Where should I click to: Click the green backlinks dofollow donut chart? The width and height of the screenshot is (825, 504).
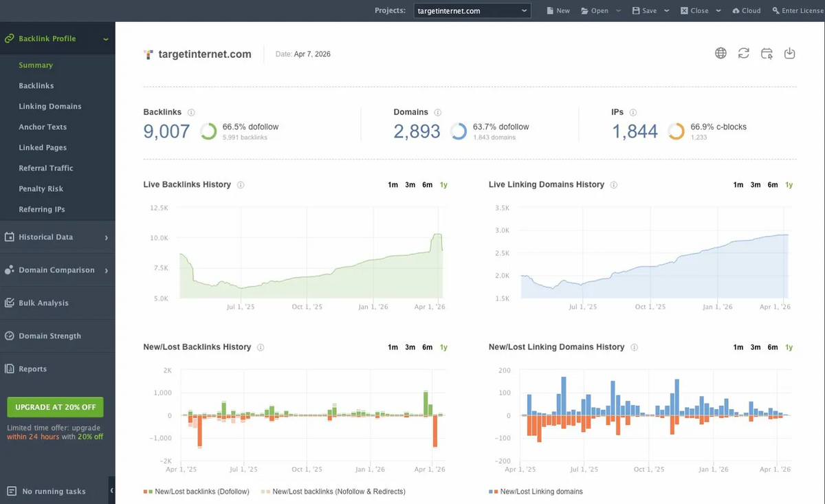[208, 131]
